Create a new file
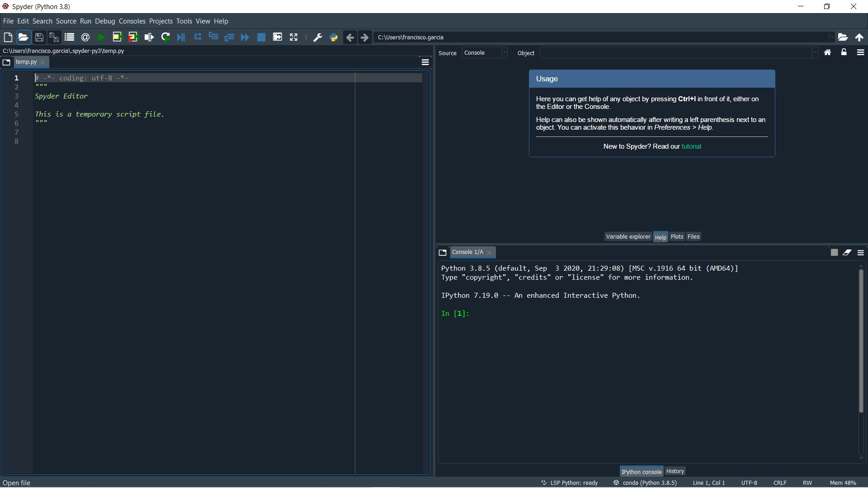 tap(8, 37)
